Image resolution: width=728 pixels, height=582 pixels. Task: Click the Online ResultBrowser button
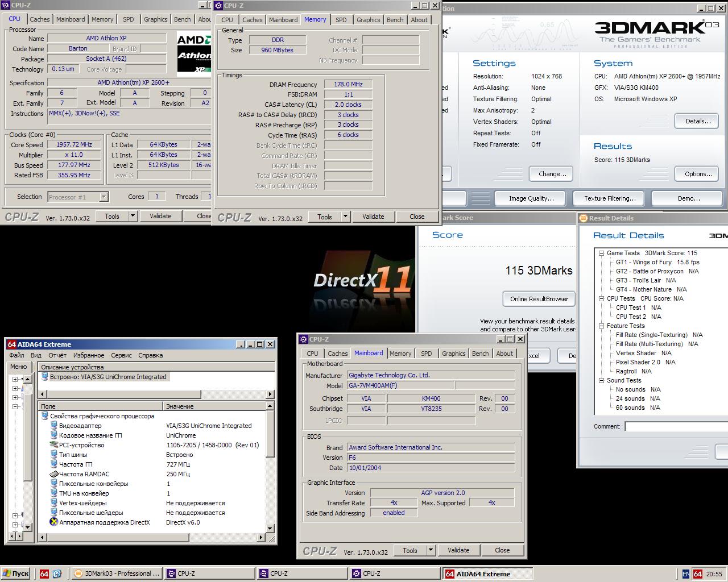(x=539, y=299)
